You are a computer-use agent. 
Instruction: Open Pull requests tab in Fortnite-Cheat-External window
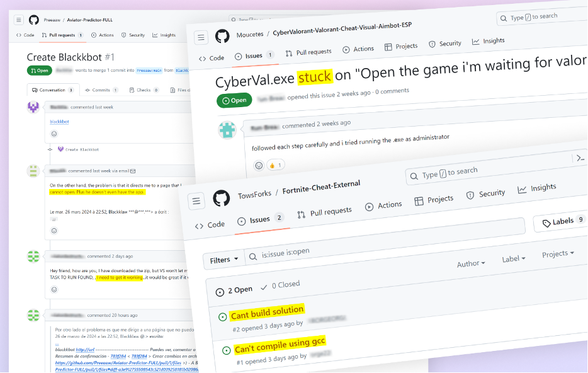coord(325,213)
